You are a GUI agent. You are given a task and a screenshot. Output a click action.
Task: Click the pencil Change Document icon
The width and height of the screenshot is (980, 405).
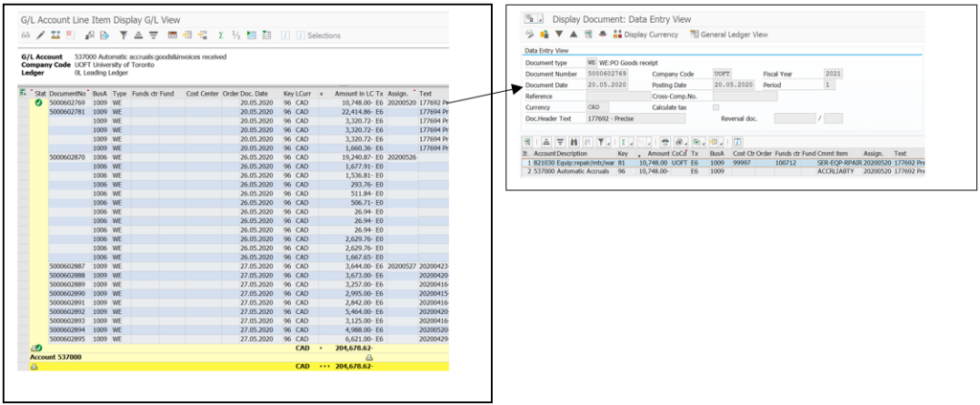pos(40,35)
